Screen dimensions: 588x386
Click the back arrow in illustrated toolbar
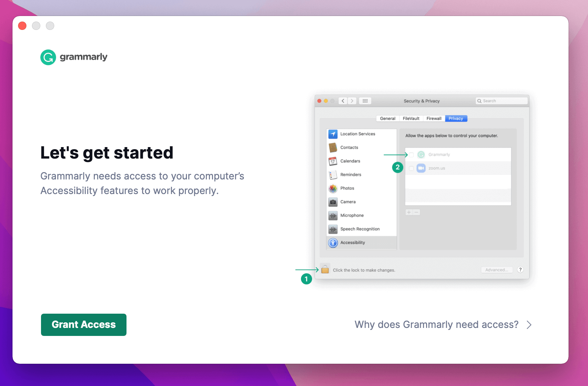pos(343,101)
